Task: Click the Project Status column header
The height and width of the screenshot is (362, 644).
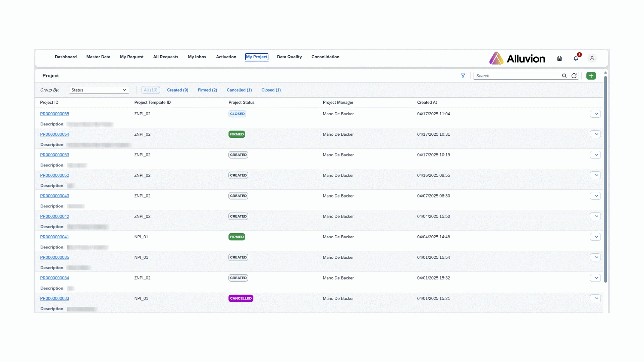Action: 241,103
